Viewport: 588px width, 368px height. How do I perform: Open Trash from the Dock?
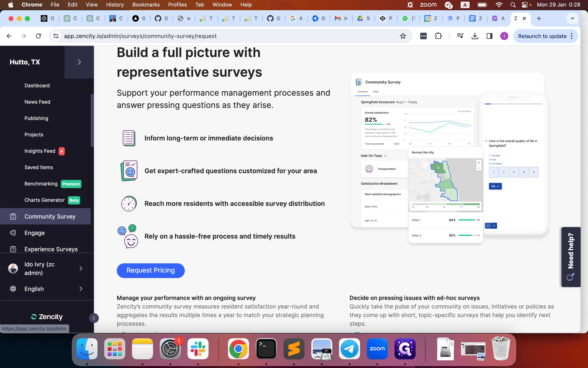click(x=501, y=349)
